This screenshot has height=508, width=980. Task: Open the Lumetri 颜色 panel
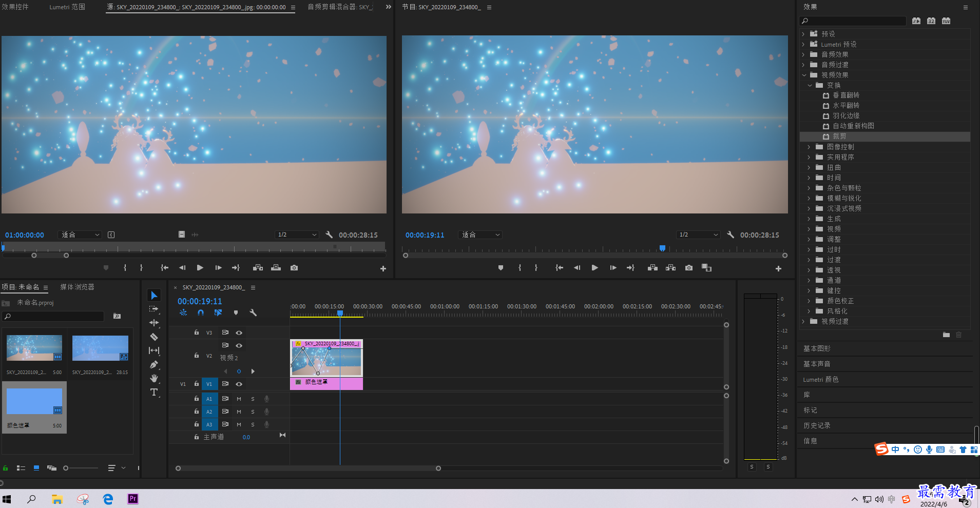click(x=820, y=379)
